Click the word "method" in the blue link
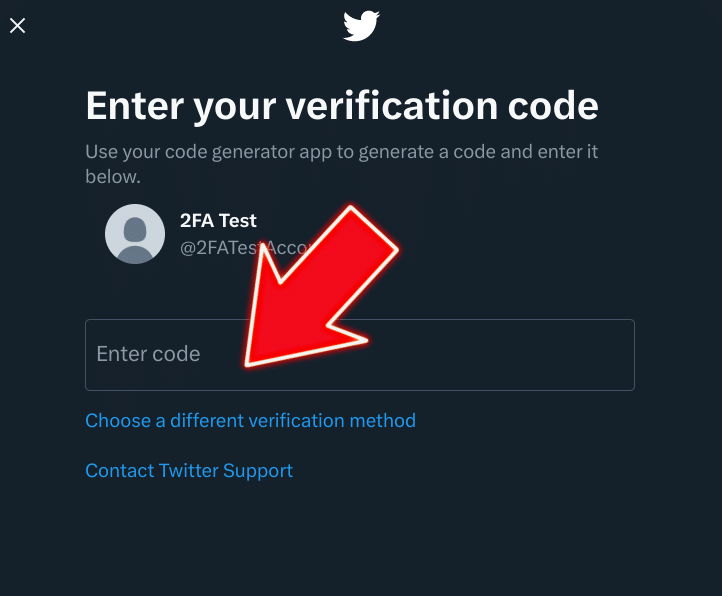 tap(383, 421)
